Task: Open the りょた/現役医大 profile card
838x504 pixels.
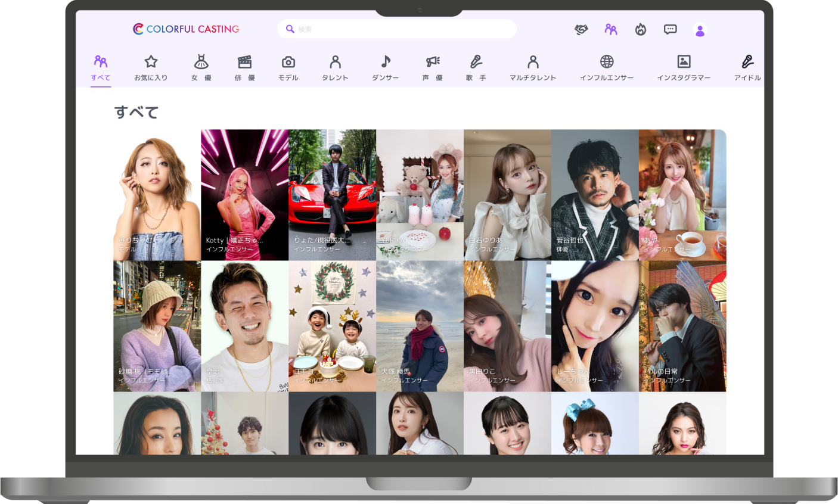Action: tap(333, 195)
